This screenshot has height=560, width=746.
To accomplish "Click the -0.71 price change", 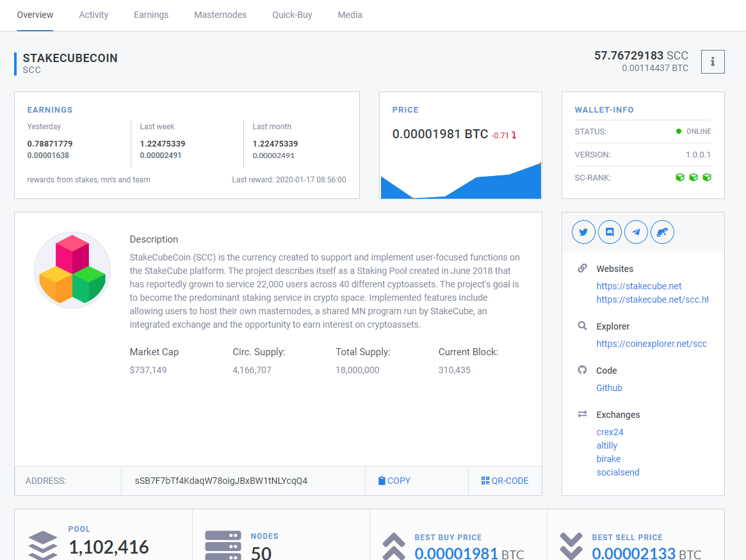I will point(501,136).
